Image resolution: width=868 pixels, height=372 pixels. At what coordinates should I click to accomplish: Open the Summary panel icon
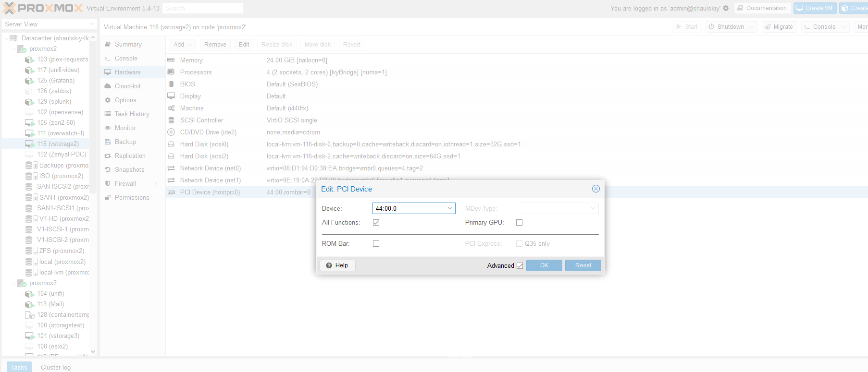tap(108, 45)
